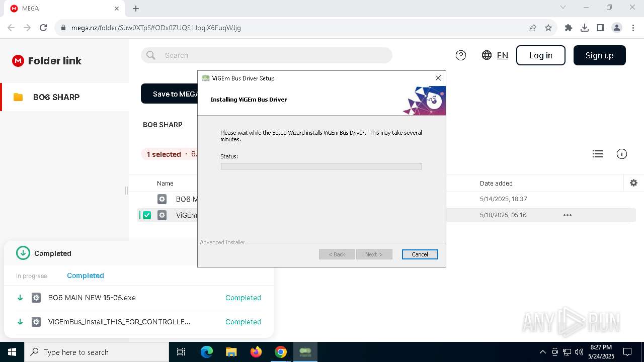Open the Chrome profile avatar
This screenshot has height=362, width=644.
[x=617, y=28]
